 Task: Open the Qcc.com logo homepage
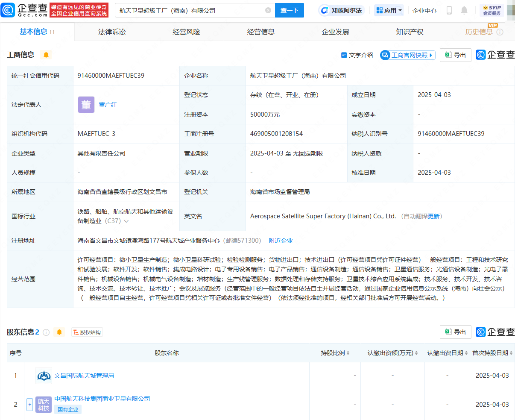[x=24, y=10]
